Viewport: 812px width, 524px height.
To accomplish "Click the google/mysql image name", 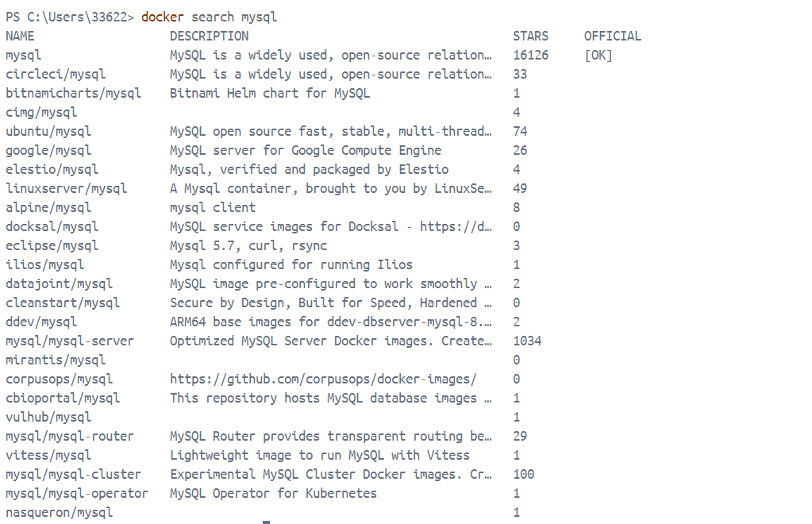I will (x=48, y=151).
